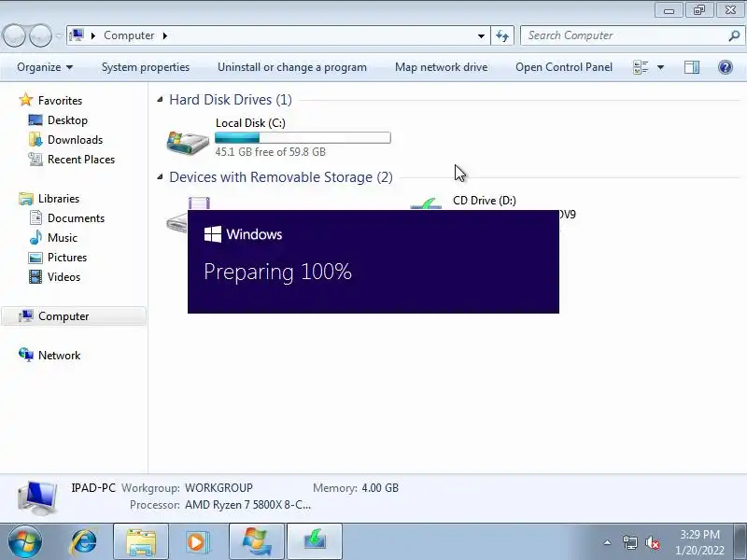This screenshot has width=747, height=560.
Task: Click the WORKGROUP value in details pane
Action: (218, 488)
